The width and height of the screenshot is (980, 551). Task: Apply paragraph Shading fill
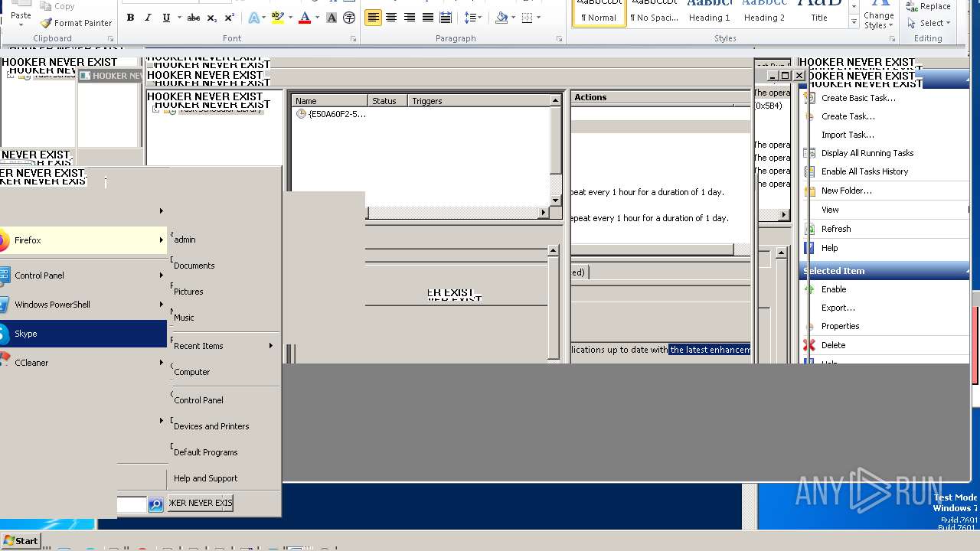[501, 18]
